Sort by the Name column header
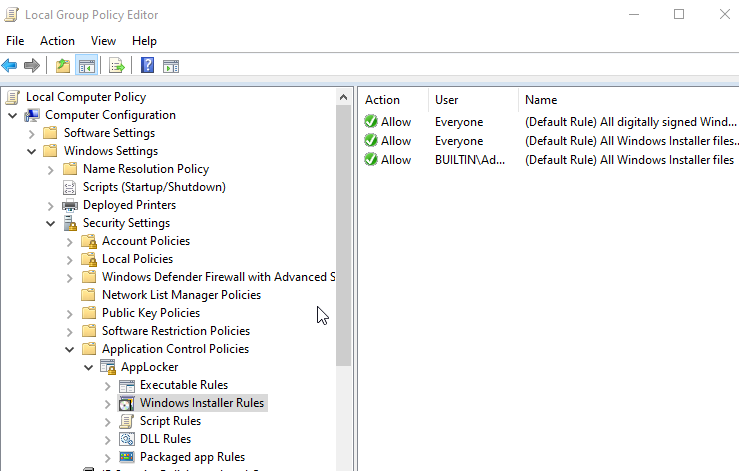Image resolution: width=739 pixels, height=471 pixels. pos(629,100)
